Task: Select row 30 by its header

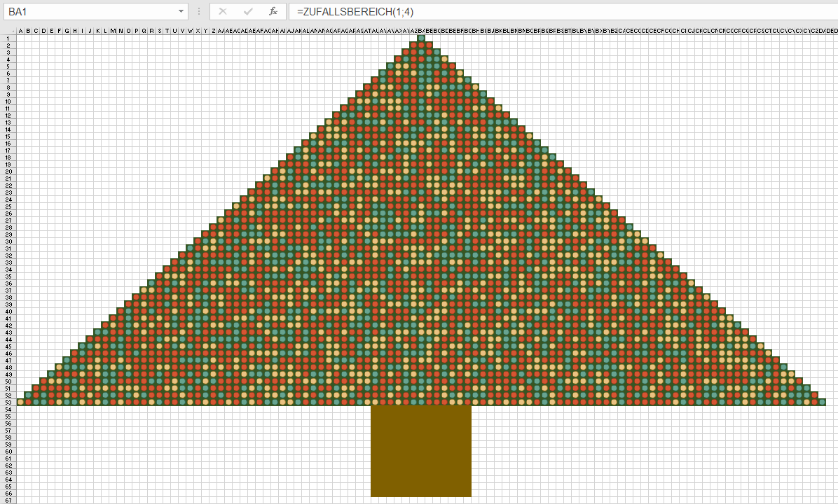Action: (8, 241)
